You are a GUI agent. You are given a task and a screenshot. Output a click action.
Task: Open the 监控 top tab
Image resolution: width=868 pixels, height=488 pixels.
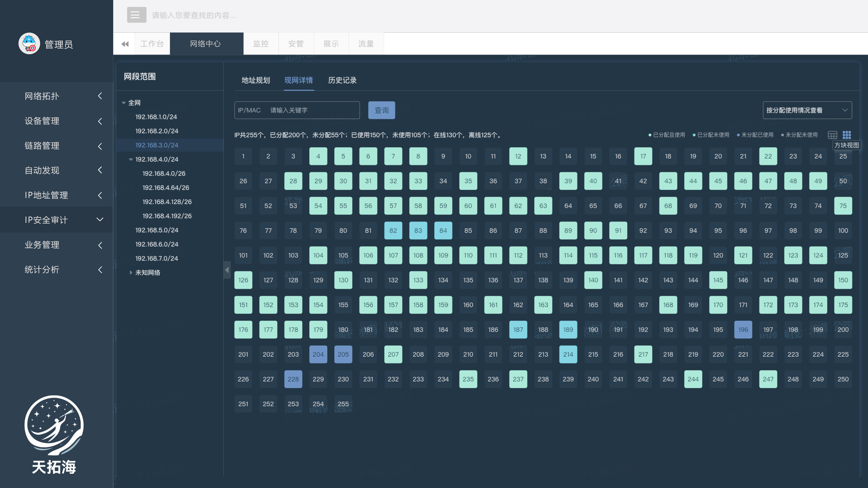tap(261, 44)
